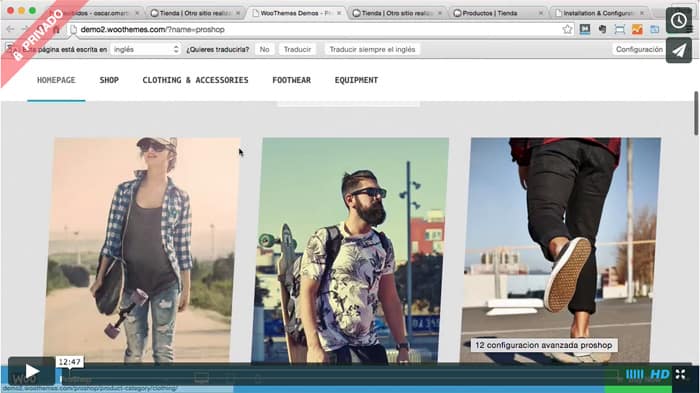The height and width of the screenshot is (393, 700).
Task: Click the Share paper plane icon
Action: click(x=679, y=50)
